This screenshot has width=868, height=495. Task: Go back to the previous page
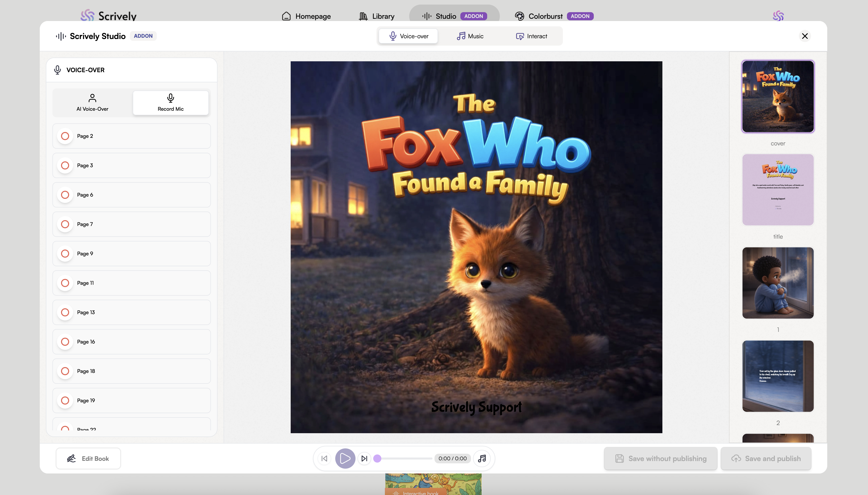click(324, 458)
